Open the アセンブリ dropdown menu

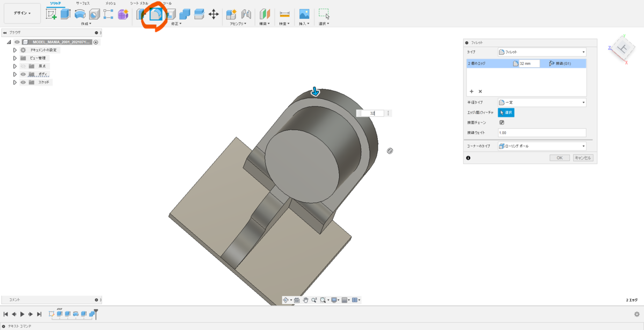tap(238, 24)
